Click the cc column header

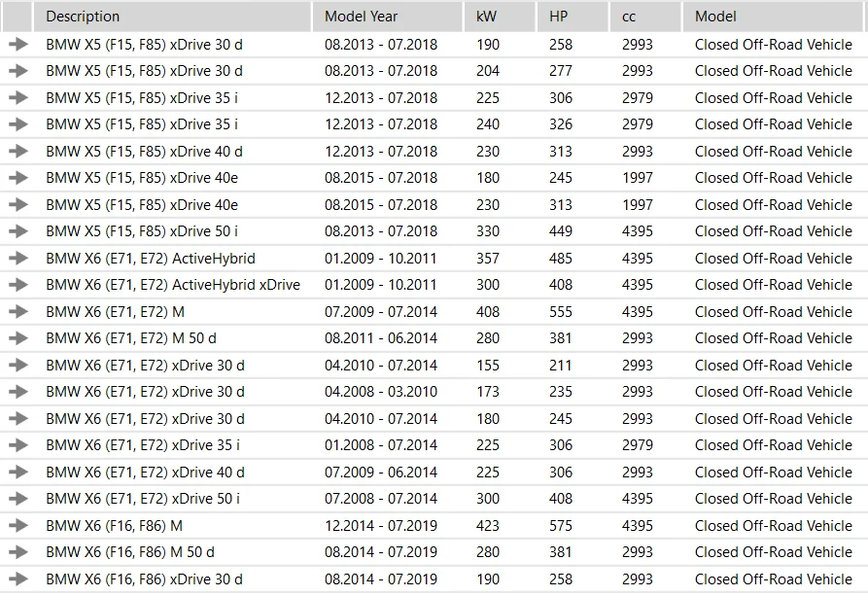tap(631, 17)
